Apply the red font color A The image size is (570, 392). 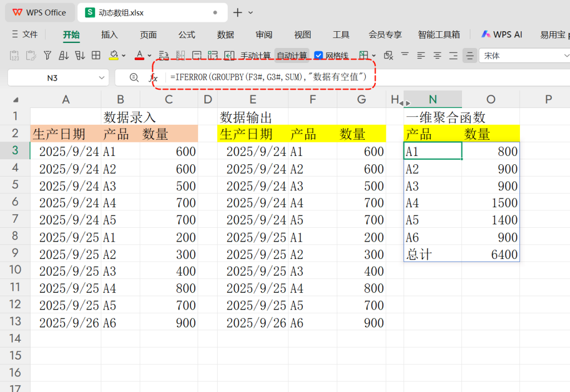pyautogui.click(x=139, y=56)
